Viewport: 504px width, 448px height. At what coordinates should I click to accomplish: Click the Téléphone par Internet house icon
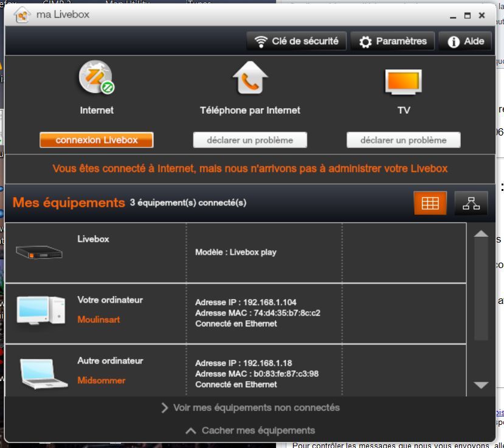pyautogui.click(x=250, y=78)
